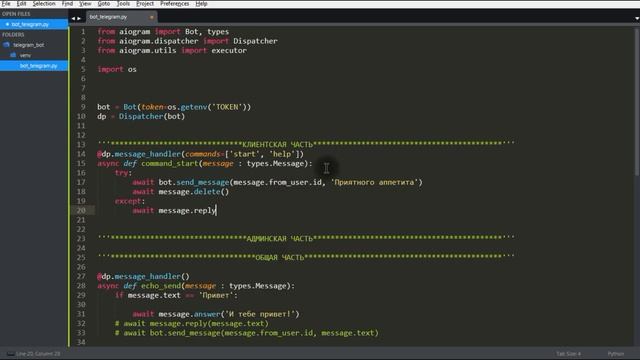Click the 'Dispatcher(bot)' code on line 10
Image resolution: width=640 pixels, height=360 pixels.
coord(152,116)
